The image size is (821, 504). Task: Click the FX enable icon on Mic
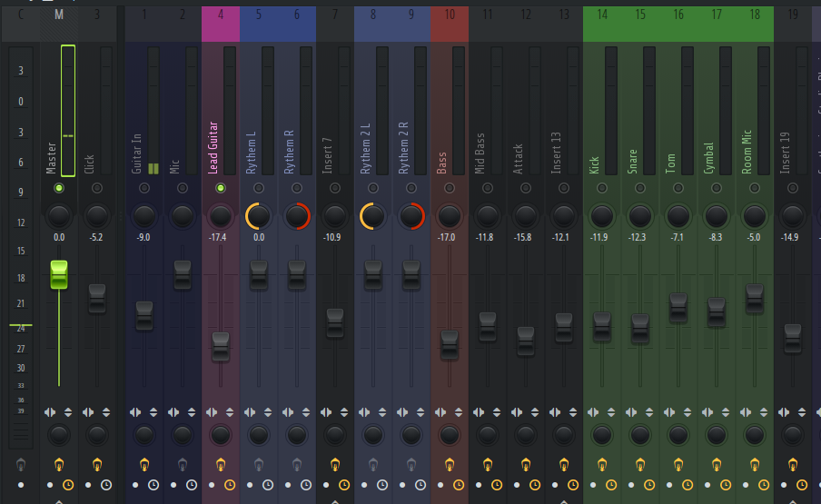pos(182,465)
